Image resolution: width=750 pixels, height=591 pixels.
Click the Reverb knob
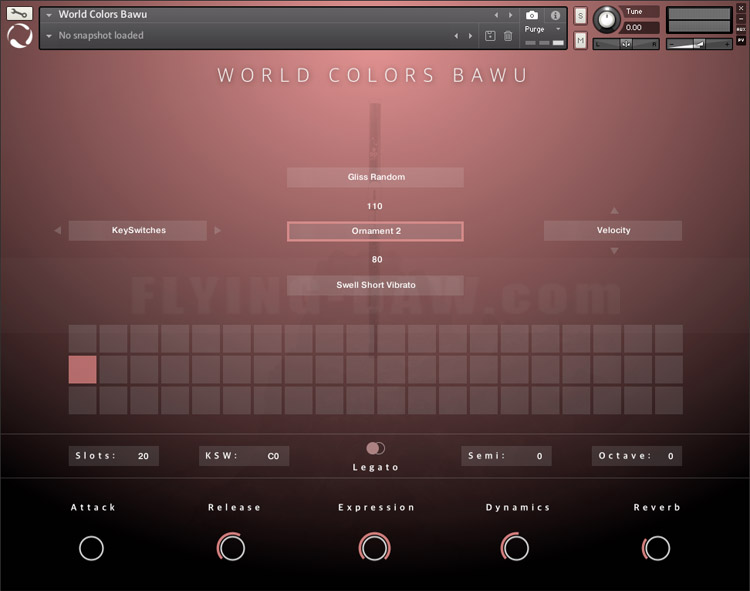[656, 547]
